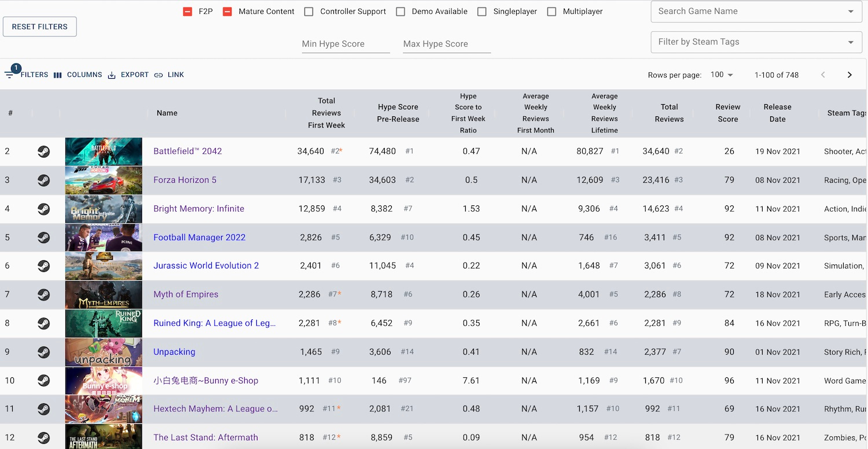868x449 pixels.
Task: Open Hextech Mayhem game link
Action: (x=215, y=408)
